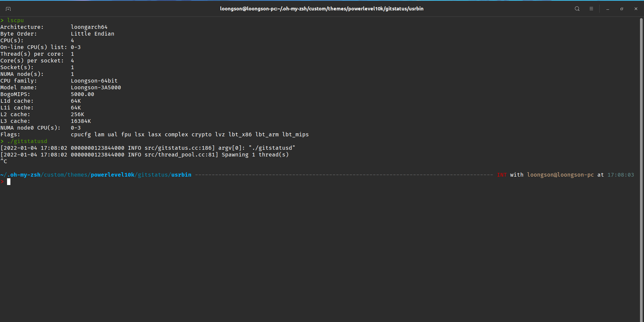Select the ./gitstatusd command line
The height and width of the screenshot is (322, 644).
coord(27,141)
